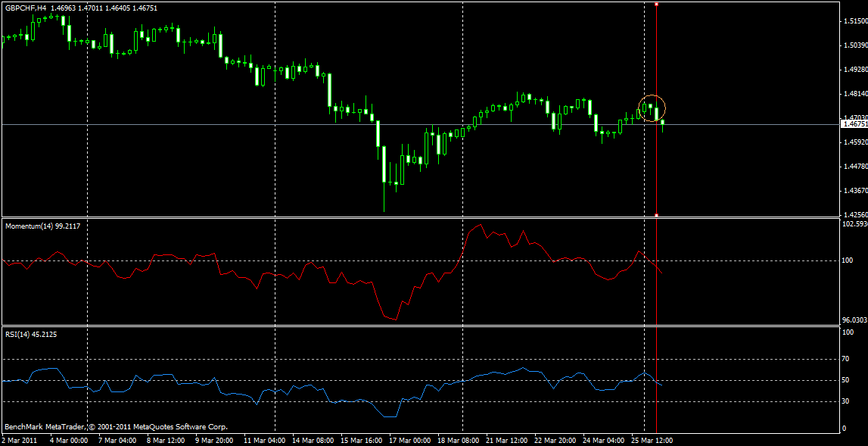Click the 1.43670 price scale label
This screenshot has width=868, height=446.
[857, 191]
